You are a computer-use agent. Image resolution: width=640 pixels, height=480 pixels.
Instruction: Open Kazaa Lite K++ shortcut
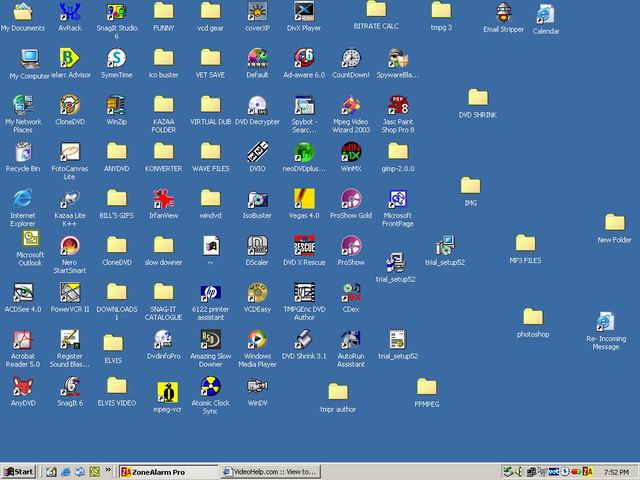70,200
